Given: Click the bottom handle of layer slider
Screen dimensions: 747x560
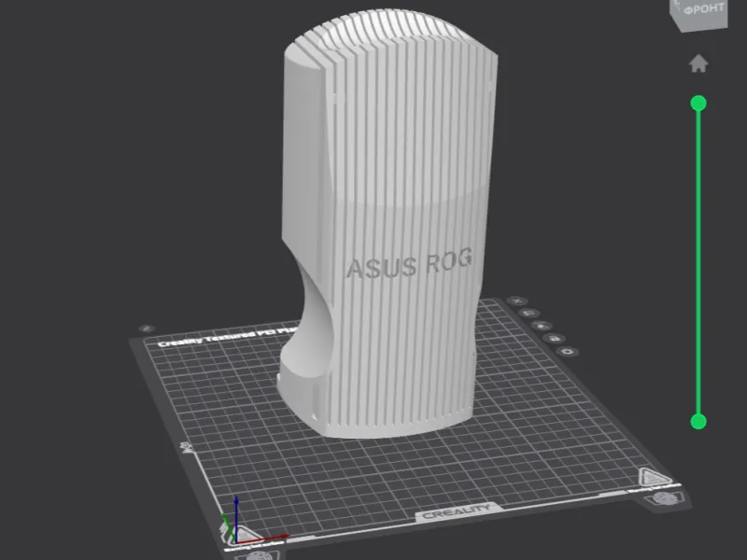Looking at the screenshot, I should (698, 422).
